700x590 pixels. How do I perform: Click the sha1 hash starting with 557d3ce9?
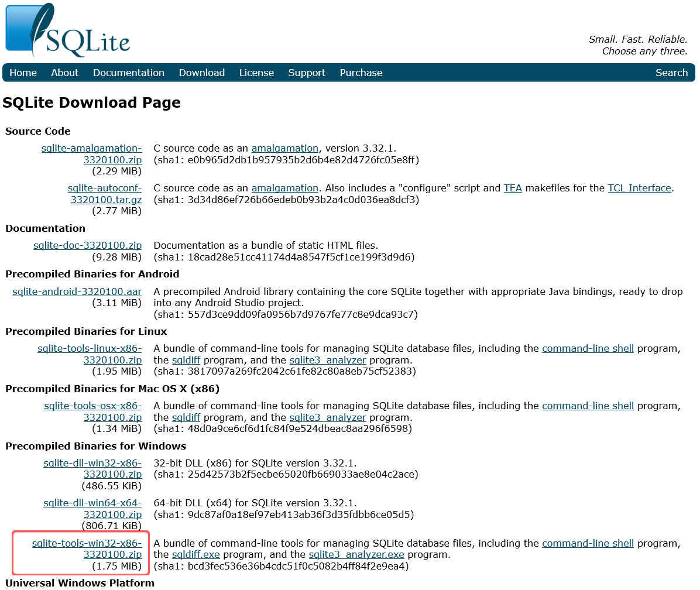(286, 315)
